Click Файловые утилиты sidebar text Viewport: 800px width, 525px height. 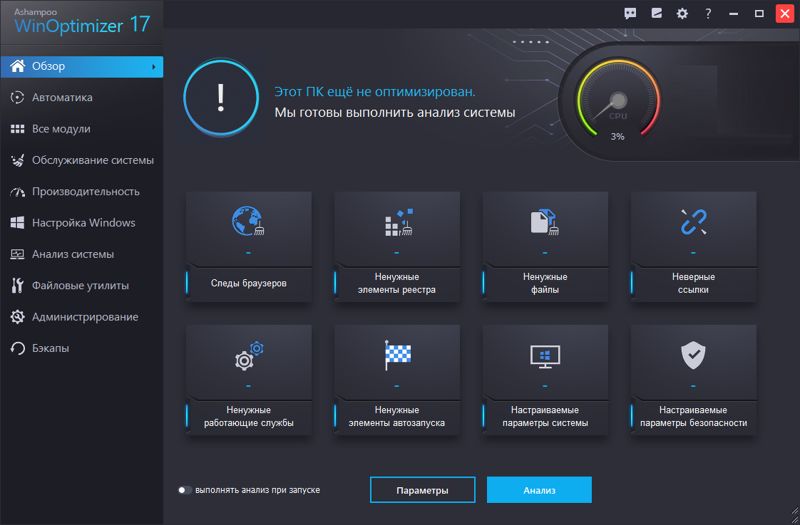[80, 286]
